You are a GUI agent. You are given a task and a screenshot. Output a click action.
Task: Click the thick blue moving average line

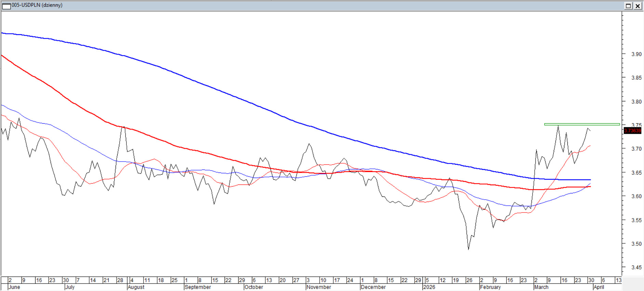click(x=239, y=99)
